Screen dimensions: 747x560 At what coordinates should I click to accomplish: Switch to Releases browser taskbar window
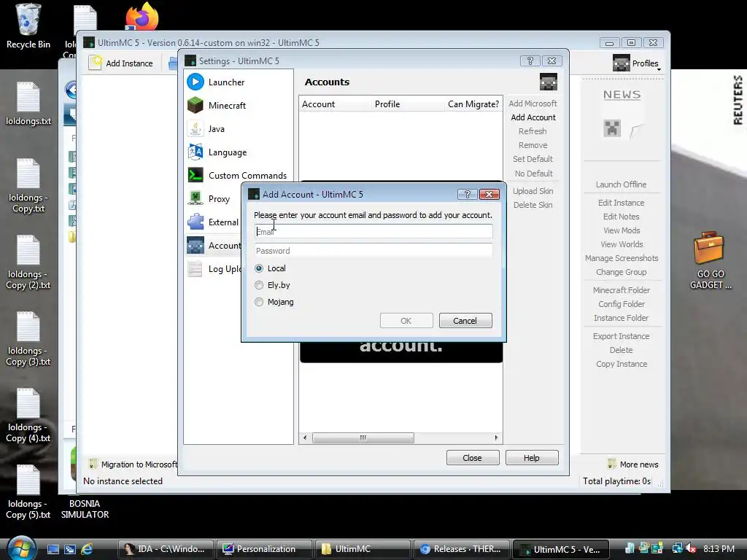coord(461,549)
